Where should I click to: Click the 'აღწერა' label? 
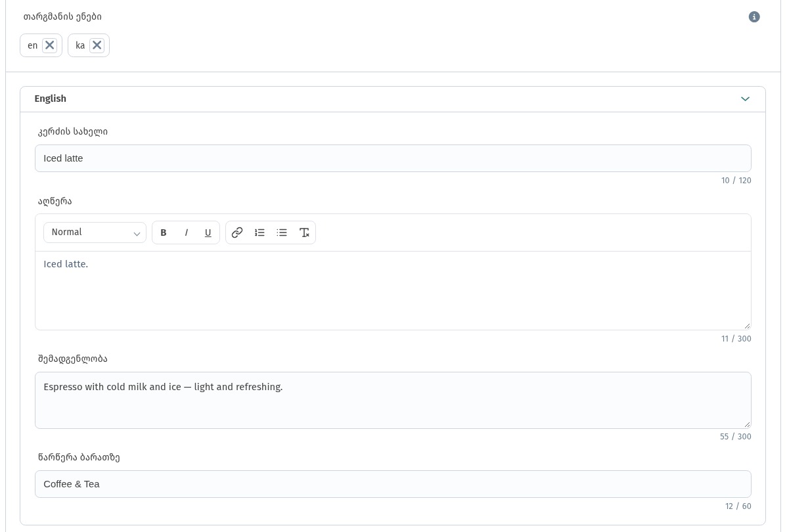(x=55, y=201)
